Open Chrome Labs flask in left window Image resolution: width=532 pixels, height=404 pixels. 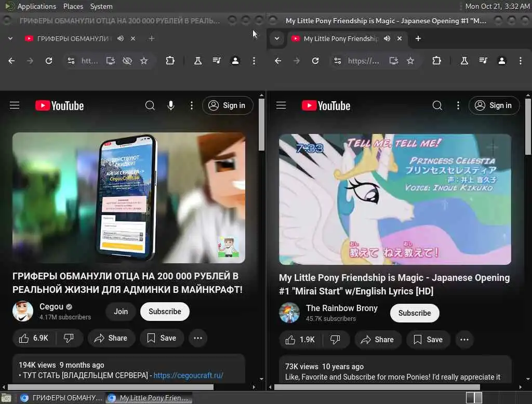198,61
